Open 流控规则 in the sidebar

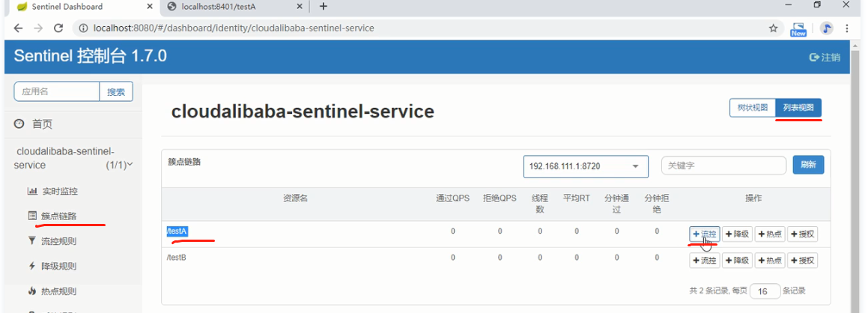point(58,241)
